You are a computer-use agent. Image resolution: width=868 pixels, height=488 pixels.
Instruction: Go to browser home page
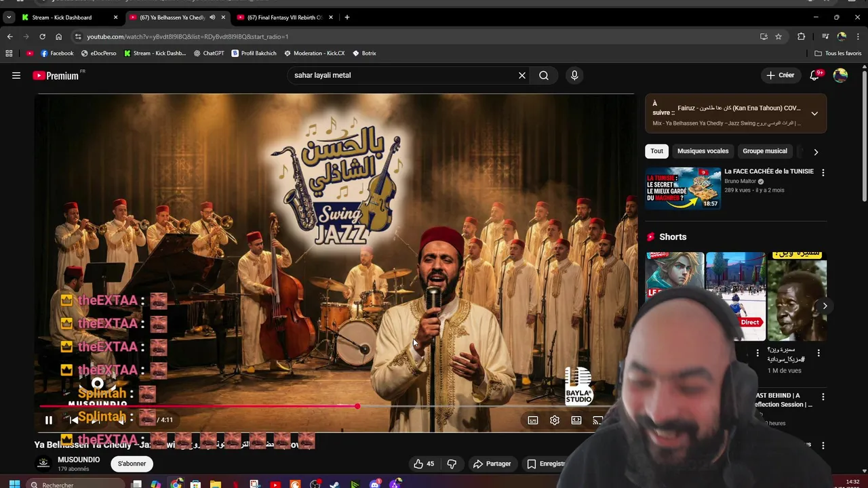[x=58, y=37]
